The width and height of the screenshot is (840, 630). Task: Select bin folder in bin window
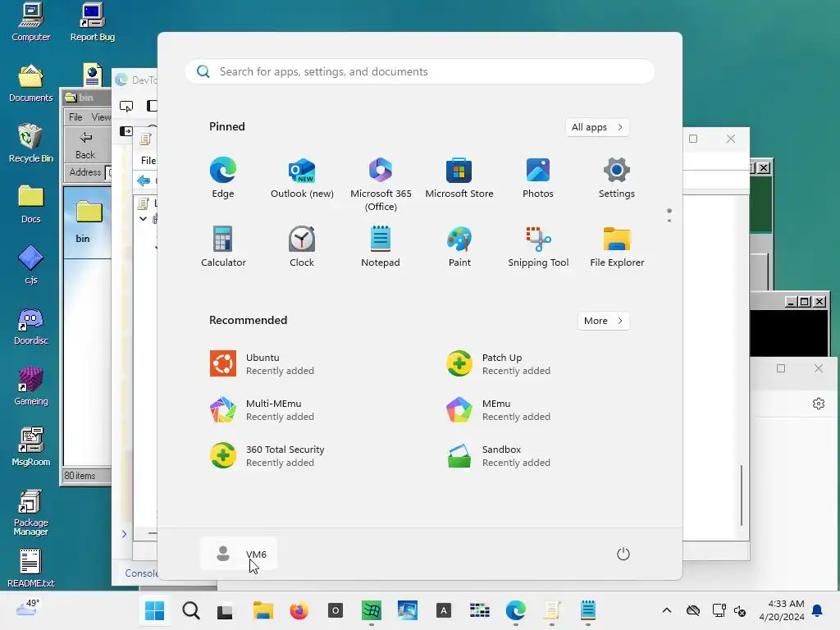pyautogui.click(x=87, y=221)
